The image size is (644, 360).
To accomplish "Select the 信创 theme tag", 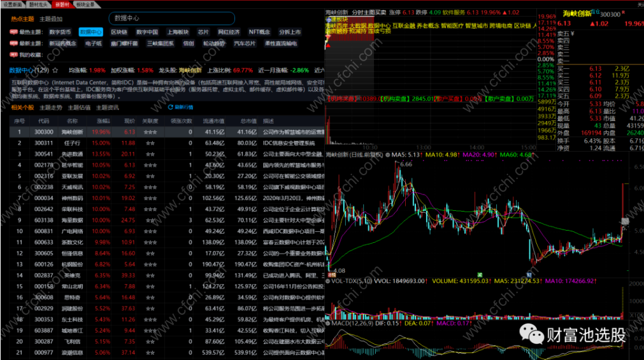I will tap(189, 43).
